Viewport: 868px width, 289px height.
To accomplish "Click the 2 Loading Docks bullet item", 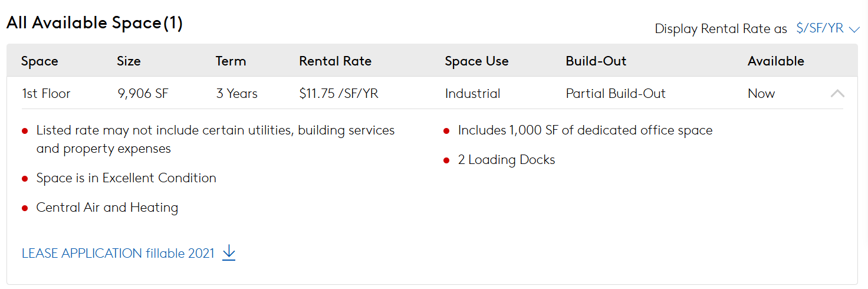I will (x=507, y=160).
